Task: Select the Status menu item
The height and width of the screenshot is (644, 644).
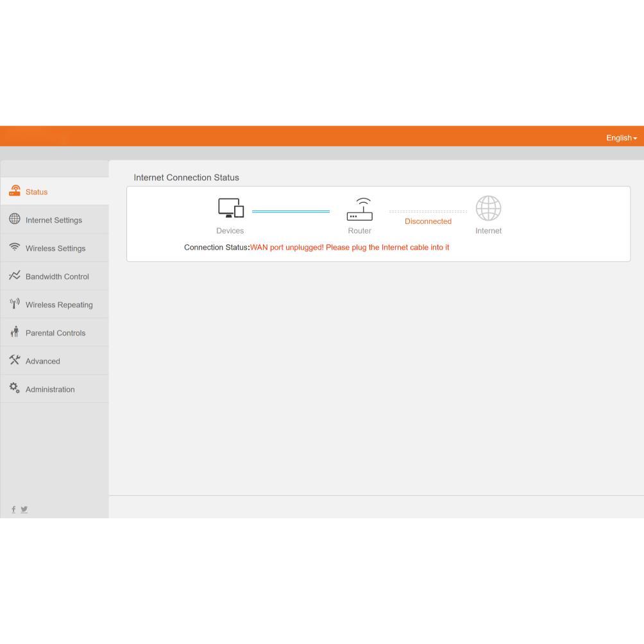Action: click(x=55, y=192)
